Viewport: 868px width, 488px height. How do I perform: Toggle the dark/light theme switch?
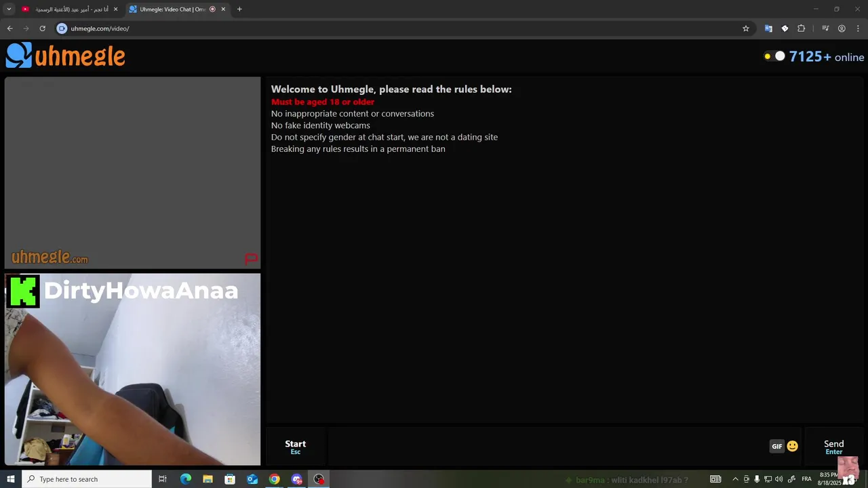tap(774, 56)
